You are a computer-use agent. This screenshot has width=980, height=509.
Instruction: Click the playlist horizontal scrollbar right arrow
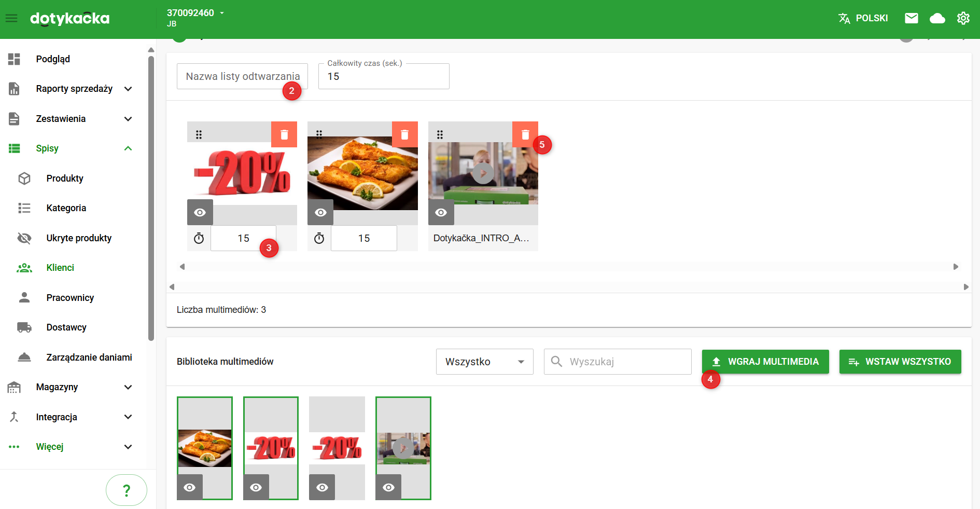956,267
